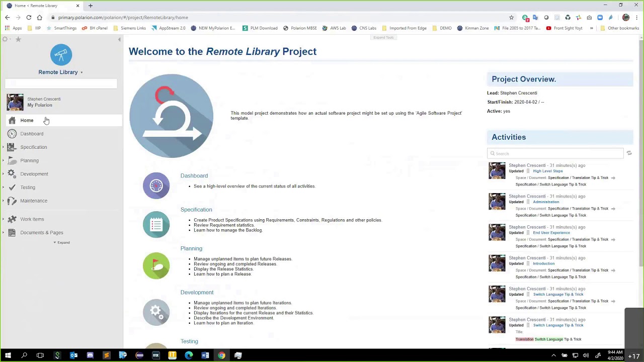
Task: Open the Chrome menu three dots
Action: [x=637, y=18]
